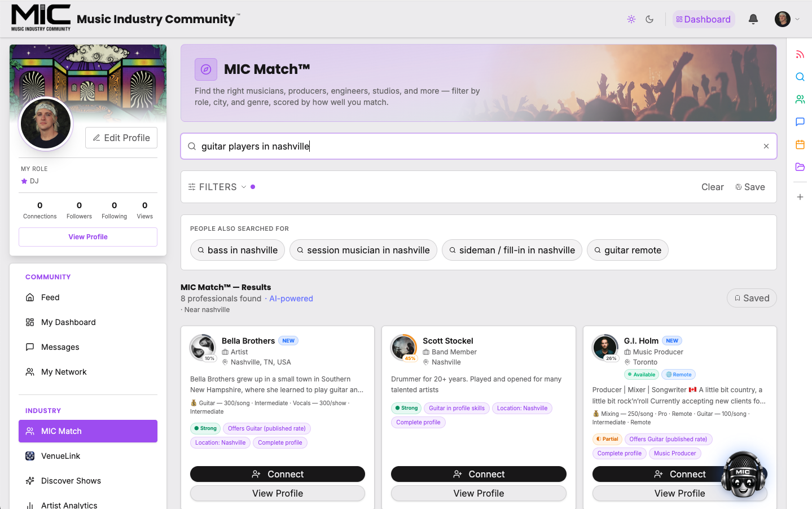View your Following count
The height and width of the screenshot is (509, 812).
coord(114,210)
